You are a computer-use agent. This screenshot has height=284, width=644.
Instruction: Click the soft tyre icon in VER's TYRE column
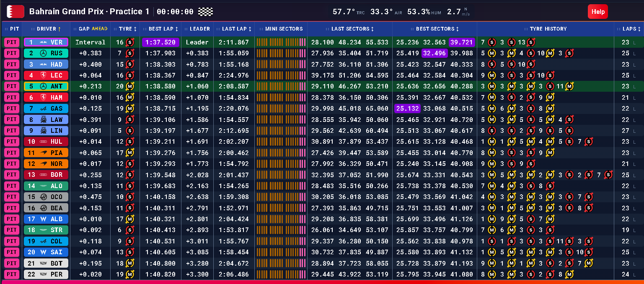point(130,42)
